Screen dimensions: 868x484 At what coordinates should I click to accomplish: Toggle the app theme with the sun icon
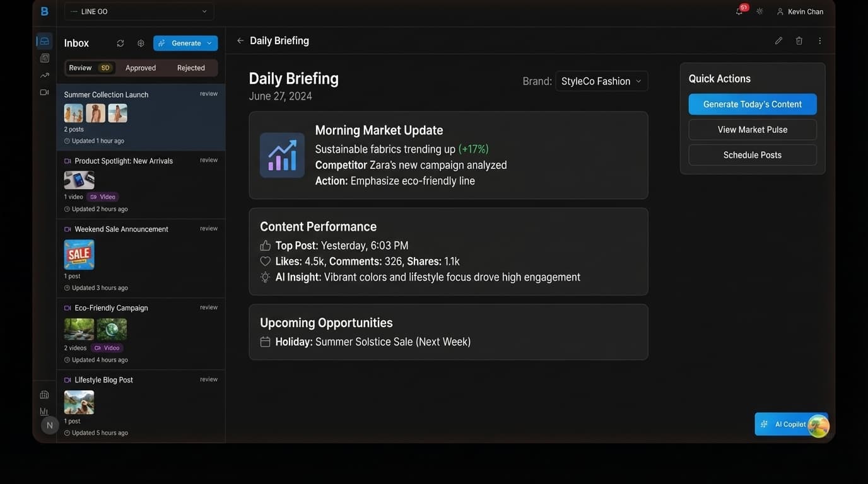pos(759,11)
